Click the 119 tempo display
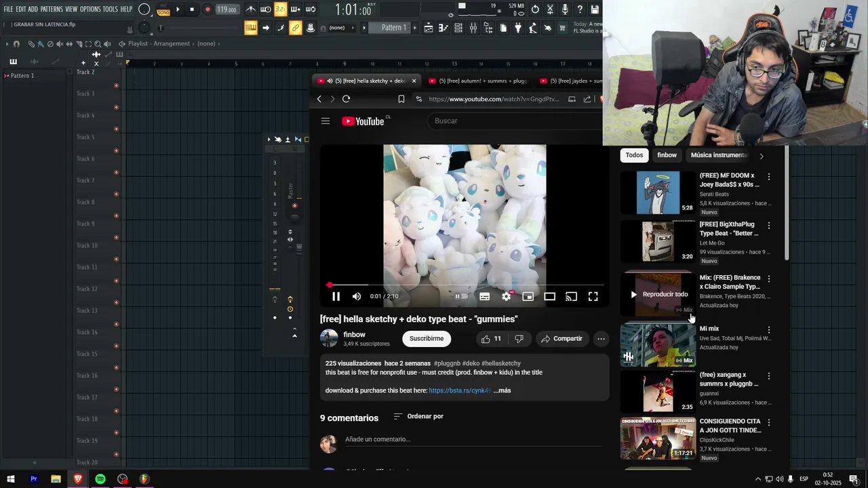Screen dimensions: 868x488 click(227, 9)
